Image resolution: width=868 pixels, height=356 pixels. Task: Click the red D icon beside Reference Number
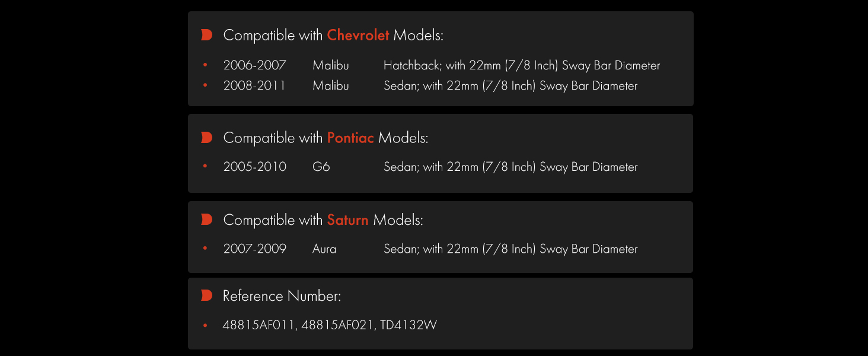click(x=206, y=295)
